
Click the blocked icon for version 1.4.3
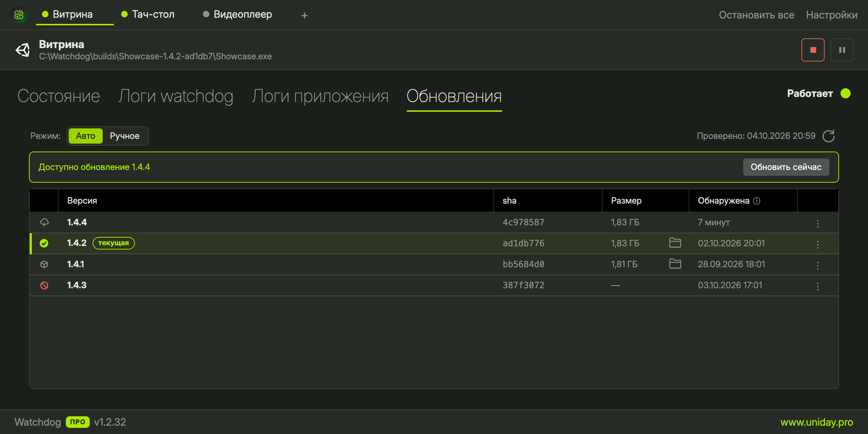tap(44, 285)
